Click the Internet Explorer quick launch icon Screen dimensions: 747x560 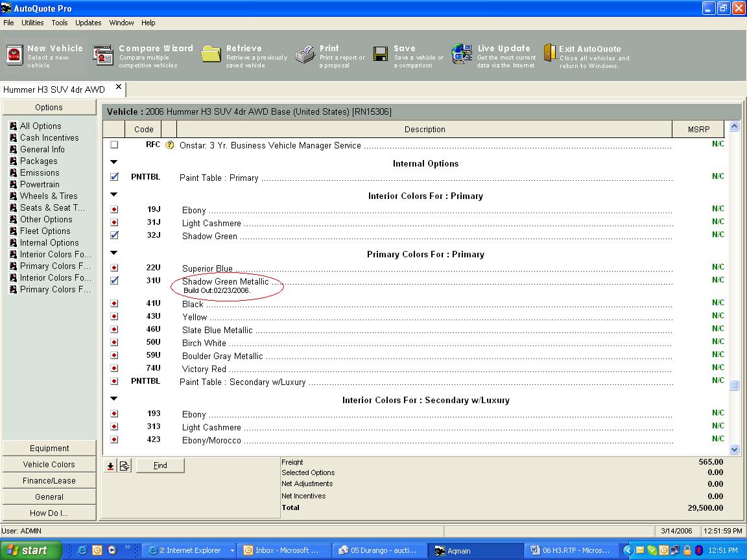coord(82,550)
